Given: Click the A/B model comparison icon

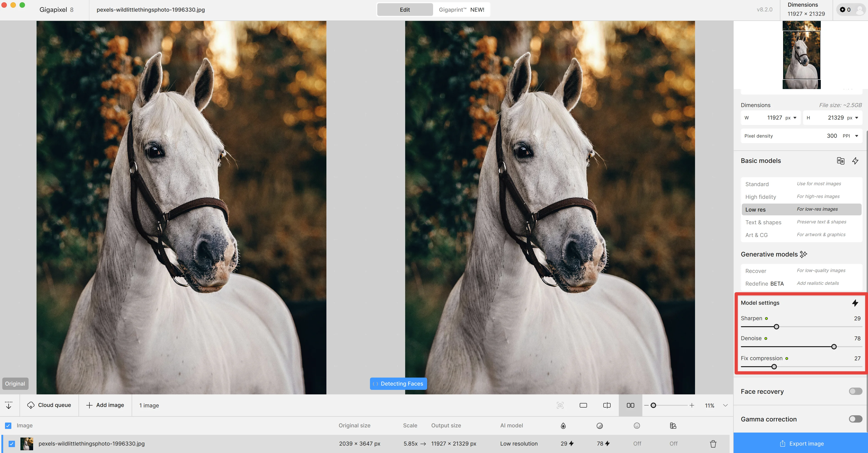Looking at the screenshot, I should click(840, 161).
